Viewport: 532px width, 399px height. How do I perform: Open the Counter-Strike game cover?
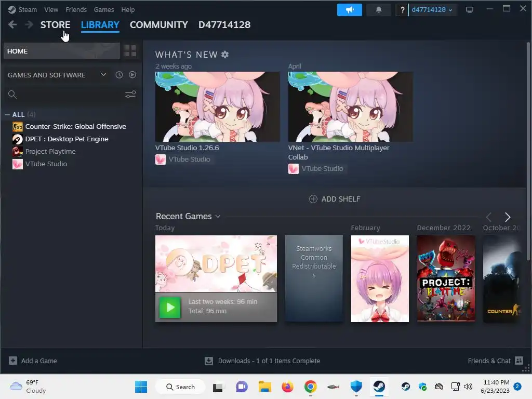pyautogui.click(x=502, y=278)
